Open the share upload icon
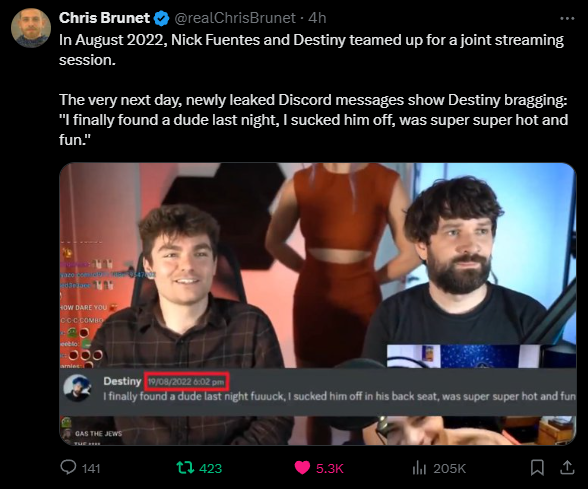 [567, 467]
